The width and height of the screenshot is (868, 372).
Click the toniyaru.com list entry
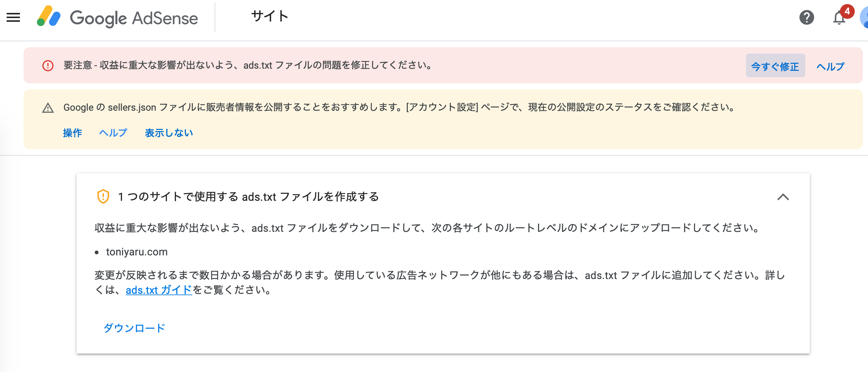137,252
